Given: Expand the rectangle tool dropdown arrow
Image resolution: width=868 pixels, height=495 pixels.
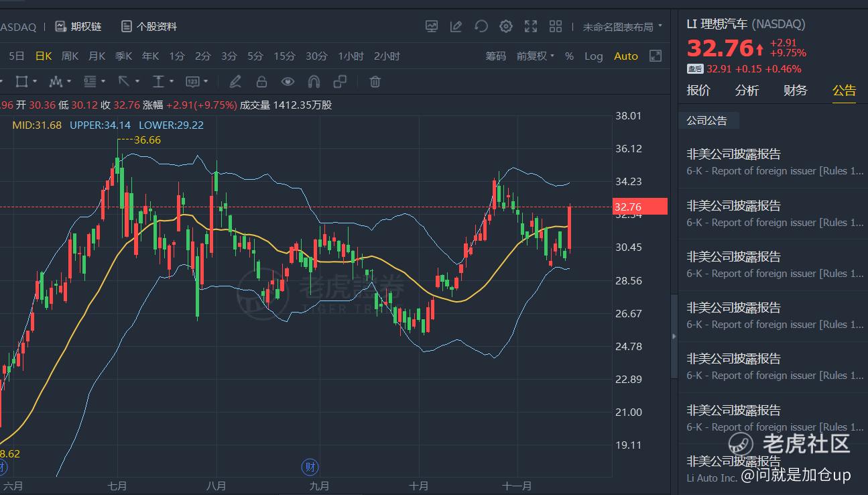Looking at the screenshot, I should click(34, 82).
